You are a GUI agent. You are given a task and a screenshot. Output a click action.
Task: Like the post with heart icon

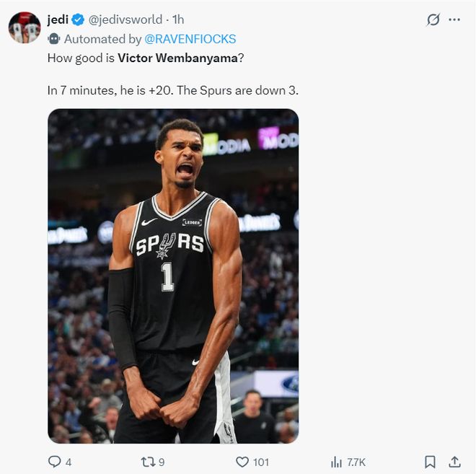click(x=242, y=462)
